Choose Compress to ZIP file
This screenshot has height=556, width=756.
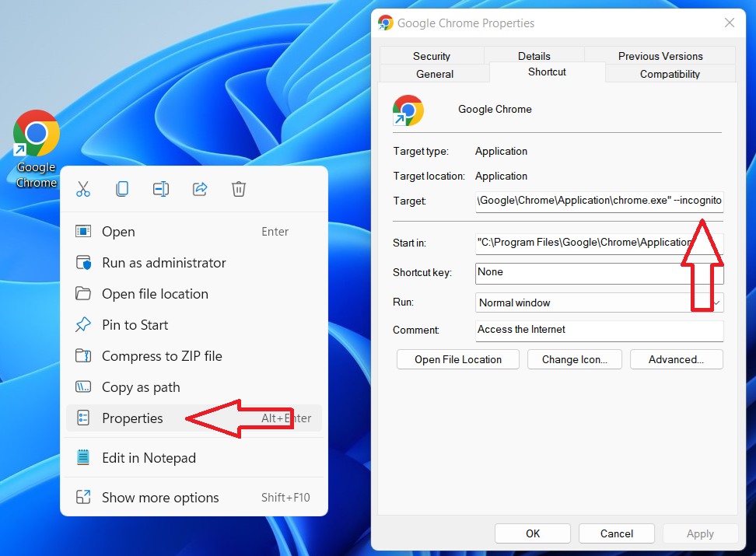pos(194,356)
